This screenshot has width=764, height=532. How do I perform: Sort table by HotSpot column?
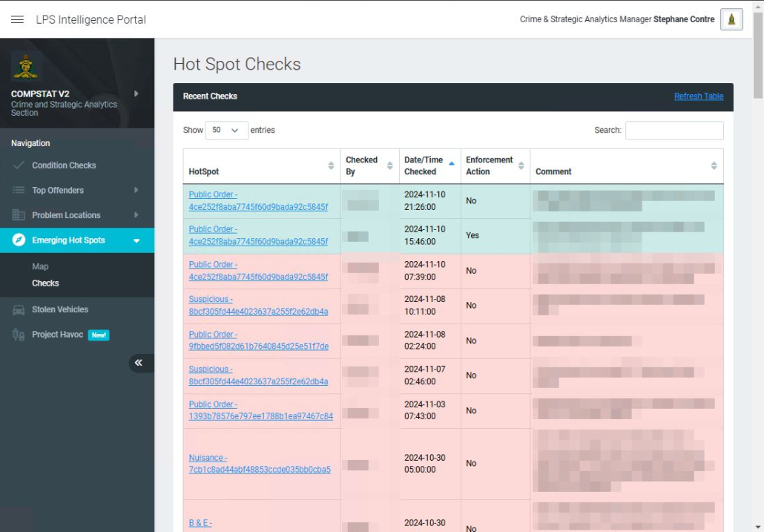(331, 166)
